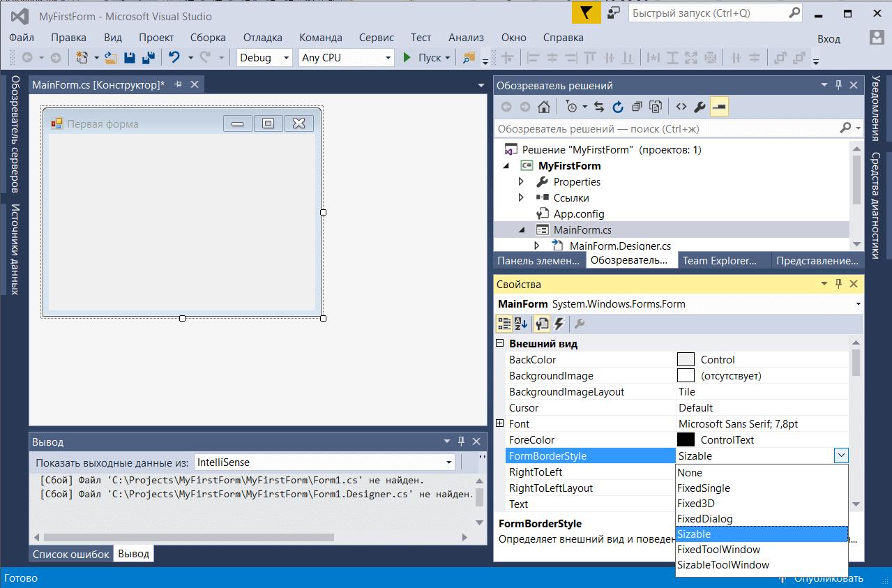This screenshot has width=892, height=588.
Task: Open the Источники данных side tab
Action: click(x=14, y=249)
